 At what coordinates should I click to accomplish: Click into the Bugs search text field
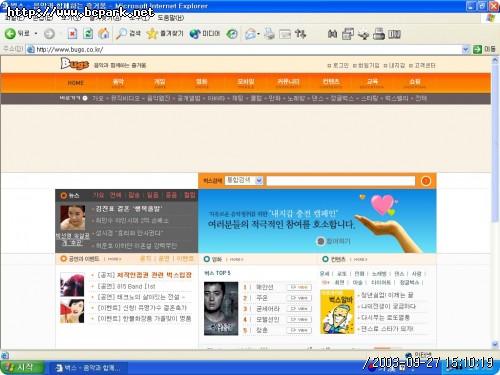341,181
